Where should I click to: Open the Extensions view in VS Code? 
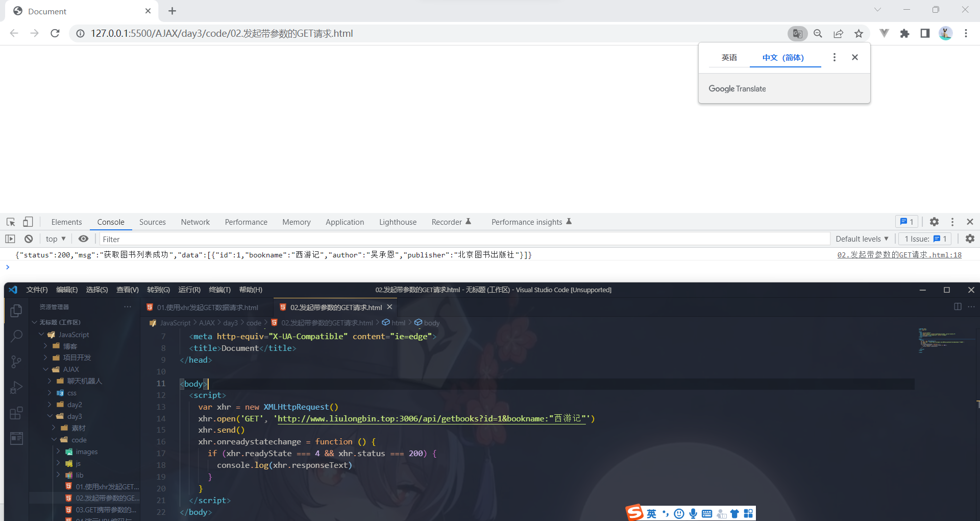[x=16, y=413]
